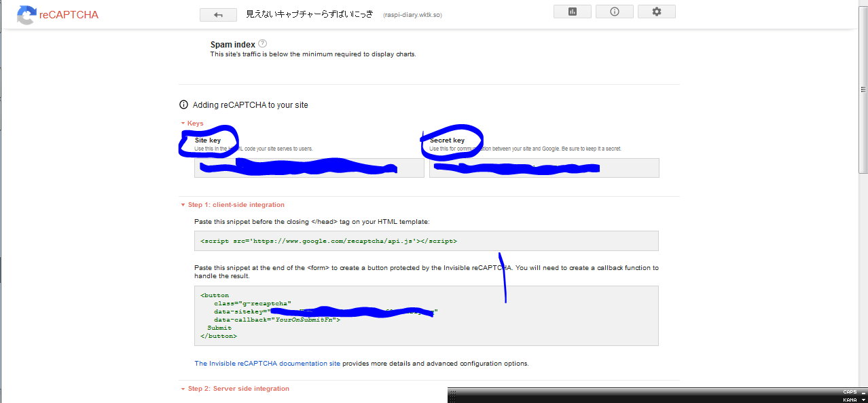The image size is (868, 403).
Task: Click the script src api.js snippet box
Action: [427, 241]
